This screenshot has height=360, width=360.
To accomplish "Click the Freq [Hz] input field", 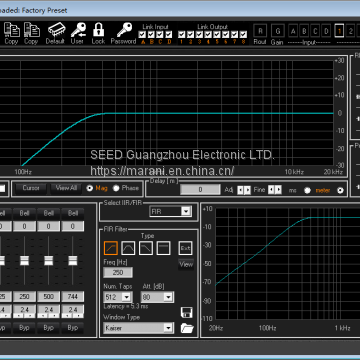I will tap(118, 272).
